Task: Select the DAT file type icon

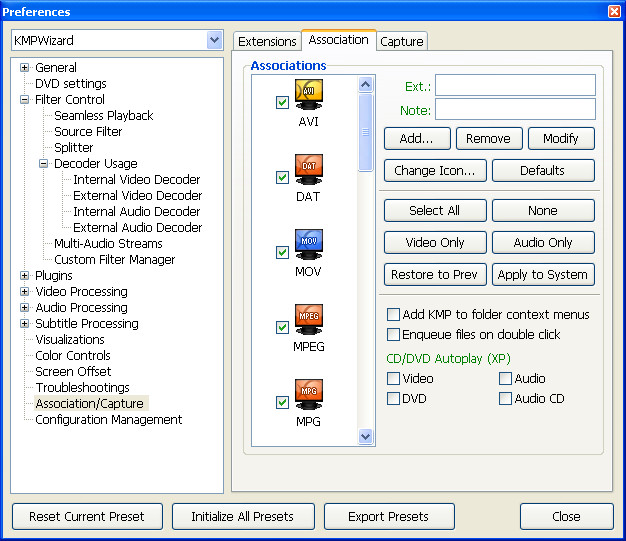Action: [309, 170]
